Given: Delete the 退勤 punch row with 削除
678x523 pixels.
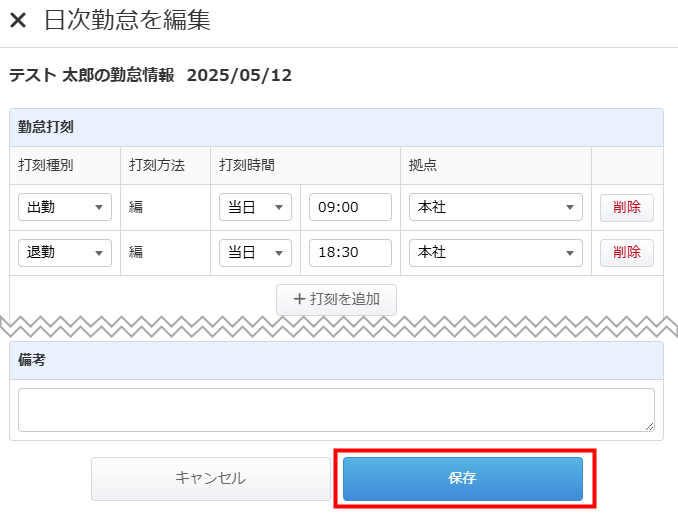Looking at the screenshot, I should [627, 252].
